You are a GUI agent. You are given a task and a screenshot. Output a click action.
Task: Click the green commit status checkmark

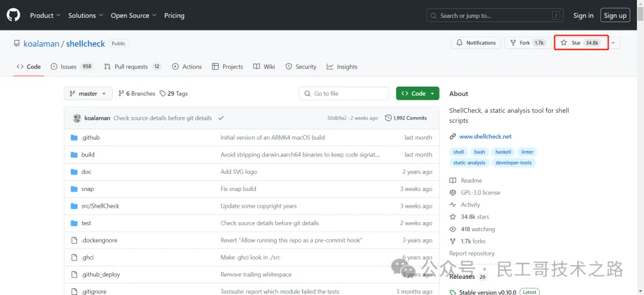point(221,118)
